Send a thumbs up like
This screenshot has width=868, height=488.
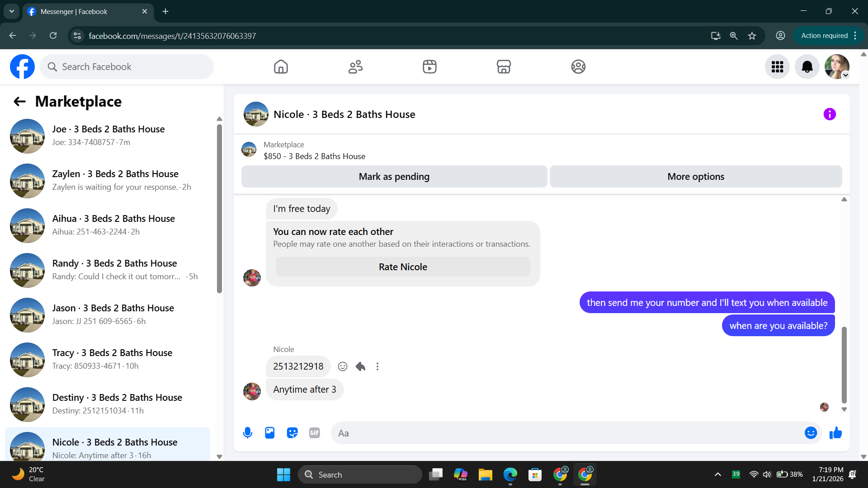[835, 433]
